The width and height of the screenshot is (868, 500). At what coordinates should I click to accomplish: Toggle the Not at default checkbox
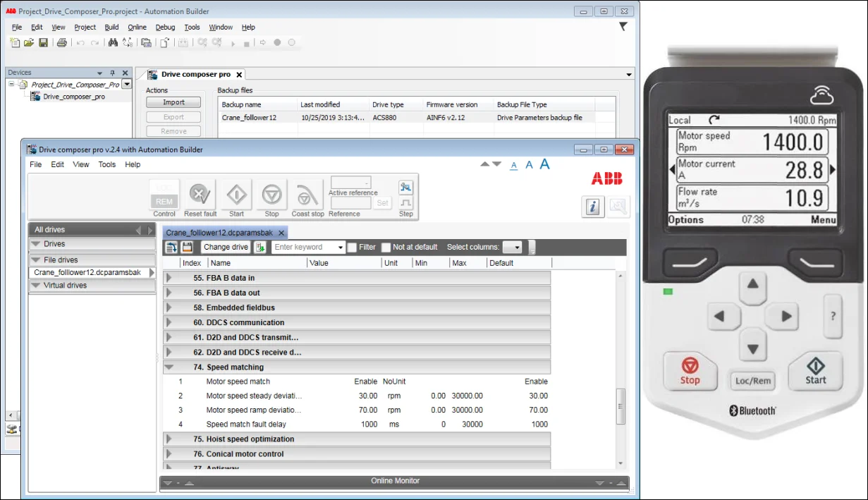[x=386, y=248]
